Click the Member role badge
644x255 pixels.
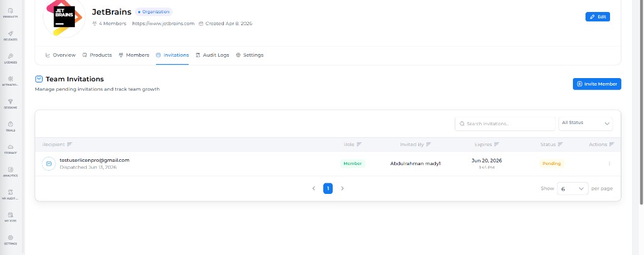pos(352,164)
